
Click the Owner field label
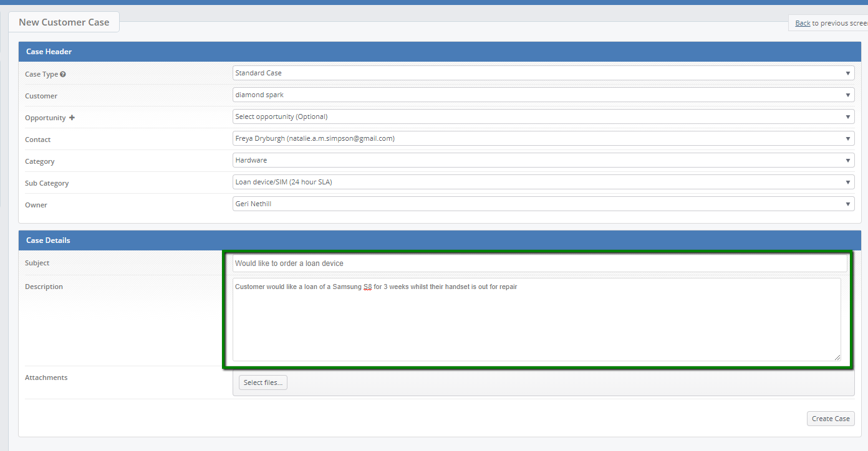[x=36, y=205]
